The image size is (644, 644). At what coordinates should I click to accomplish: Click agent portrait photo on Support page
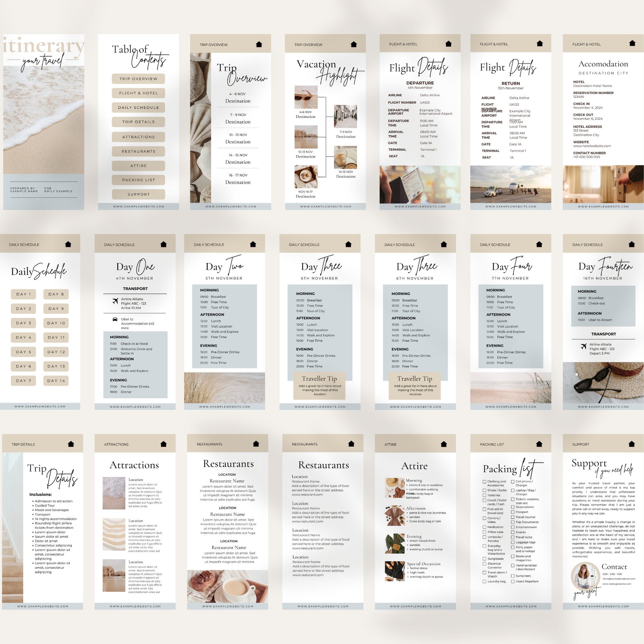click(585, 577)
